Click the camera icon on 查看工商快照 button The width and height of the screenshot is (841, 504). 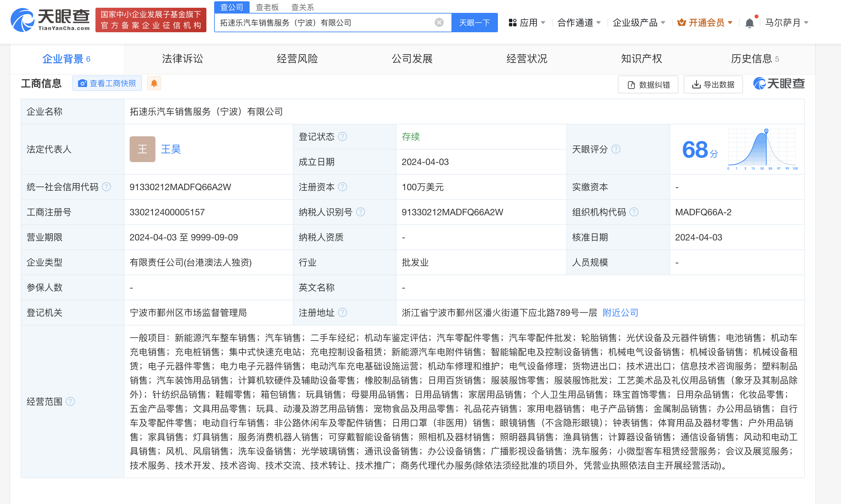click(82, 83)
